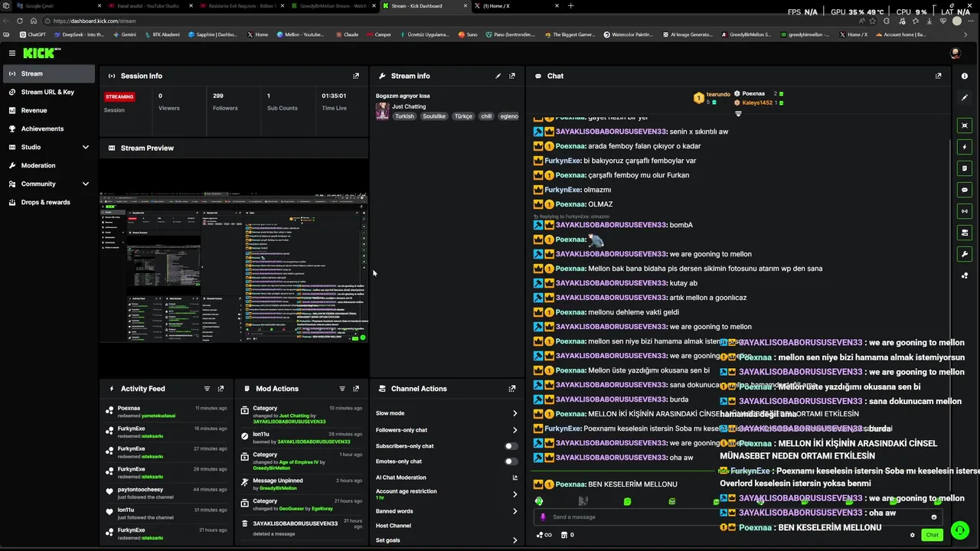This screenshot has width=980, height=551.
Task: Pop out the Channel Actions panel
Action: 512,389
